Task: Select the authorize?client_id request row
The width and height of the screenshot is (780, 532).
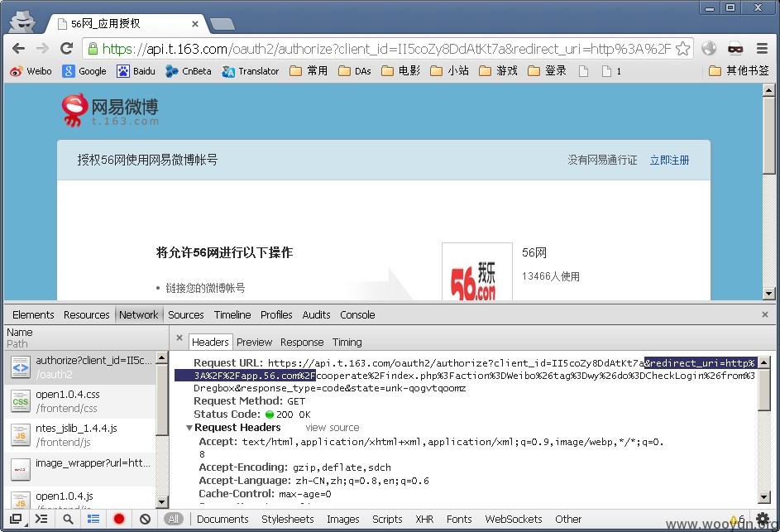Action: click(x=80, y=367)
